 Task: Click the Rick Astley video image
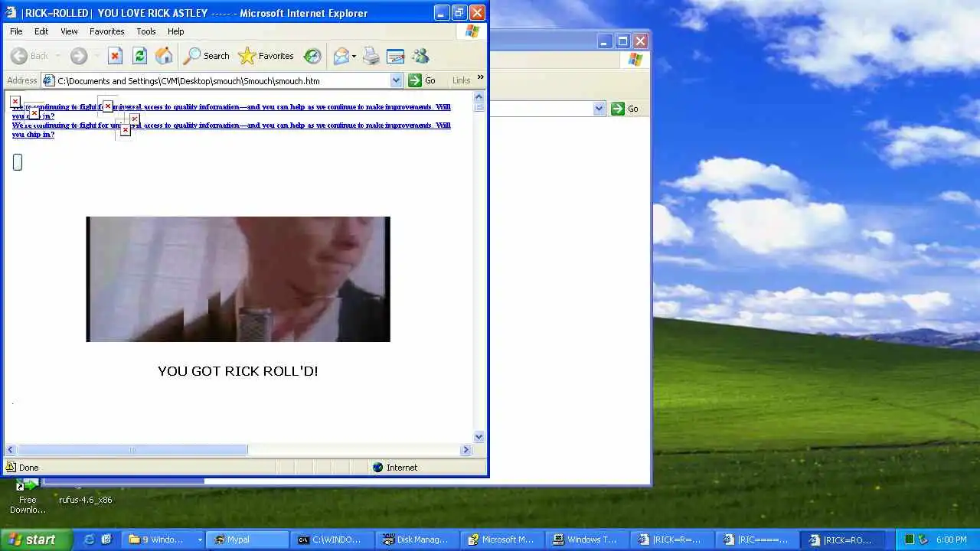pyautogui.click(x=238, y=279)
